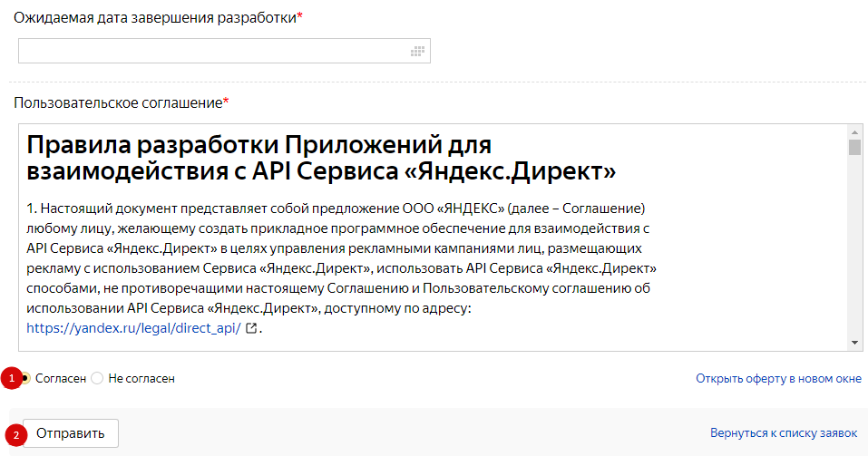
Task: Click the heading 'Правила разработки Приложений для'
Action: [x=259, y=145]
